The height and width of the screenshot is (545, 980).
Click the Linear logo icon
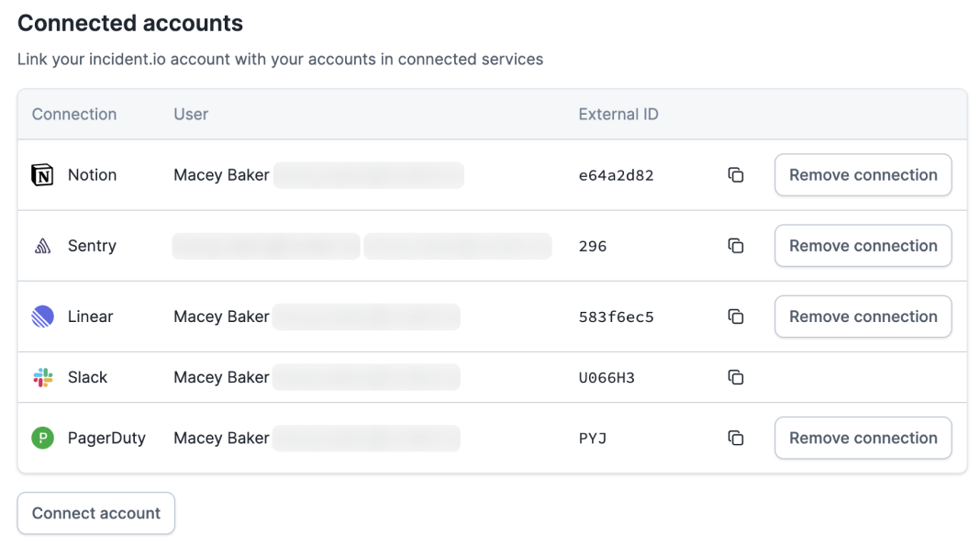[x=43, y=317]
